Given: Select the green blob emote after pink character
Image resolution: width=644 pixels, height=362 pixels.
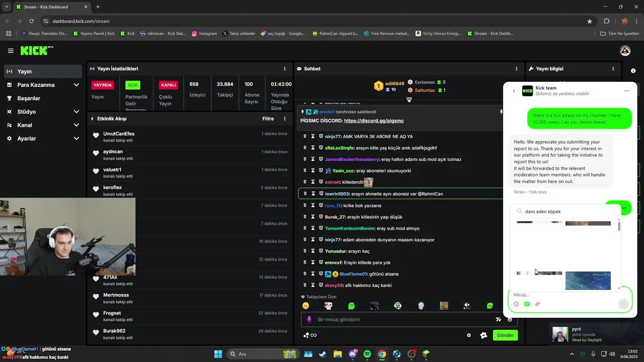Looking at the screenshot, I should (x=351, y=305).
